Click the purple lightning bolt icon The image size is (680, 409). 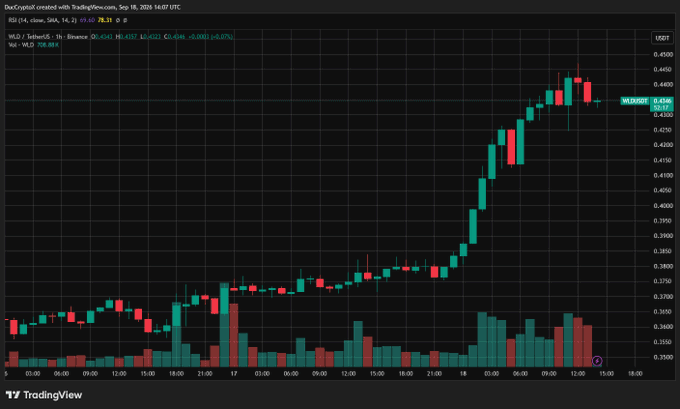597,361
